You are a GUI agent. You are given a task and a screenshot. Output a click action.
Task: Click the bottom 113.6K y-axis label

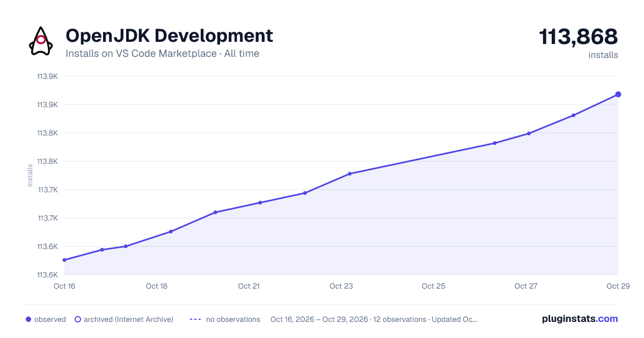[x=47, y=275]
